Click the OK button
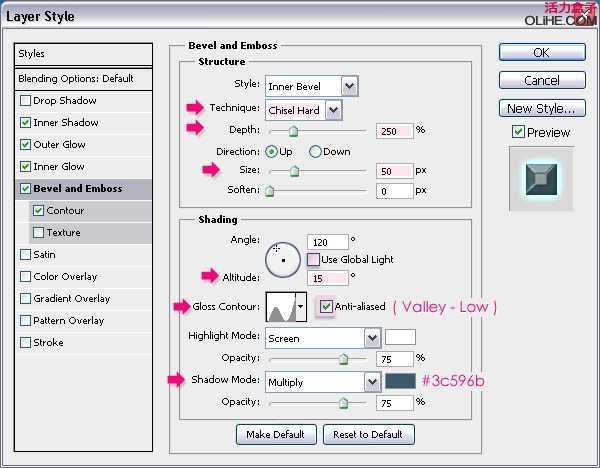 541,52
